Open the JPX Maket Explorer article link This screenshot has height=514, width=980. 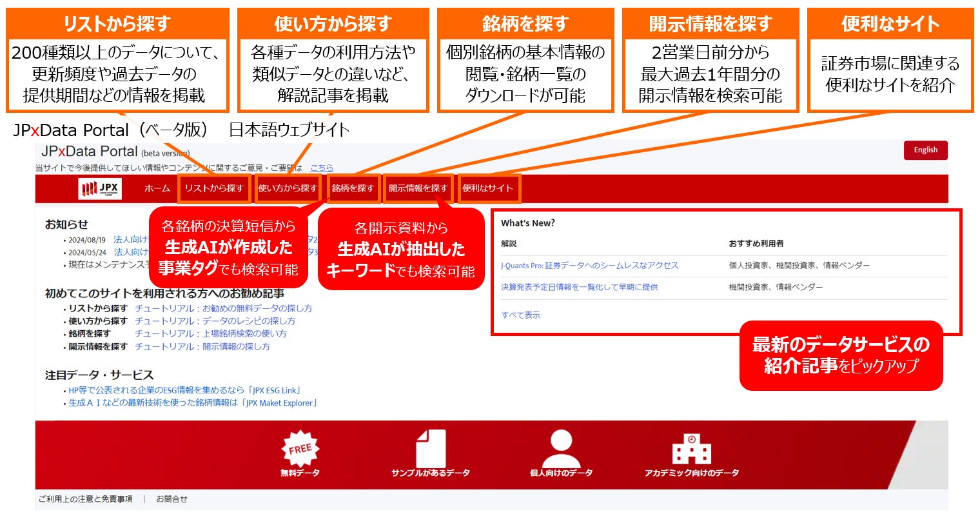[193, 403]
